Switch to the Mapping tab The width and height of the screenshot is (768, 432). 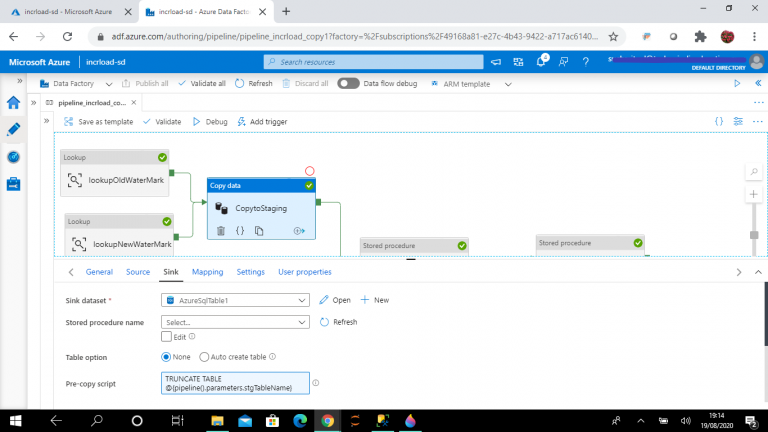[x=207, y=272]
